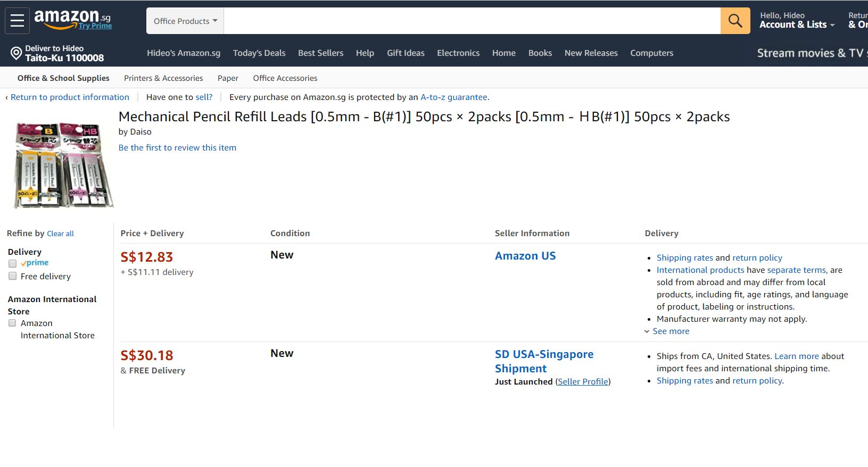Select Office & School Supplies tab

coord(63,78)
